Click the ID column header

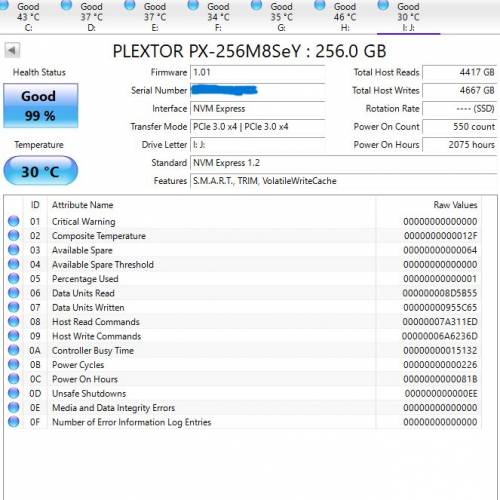coord(35,205)
